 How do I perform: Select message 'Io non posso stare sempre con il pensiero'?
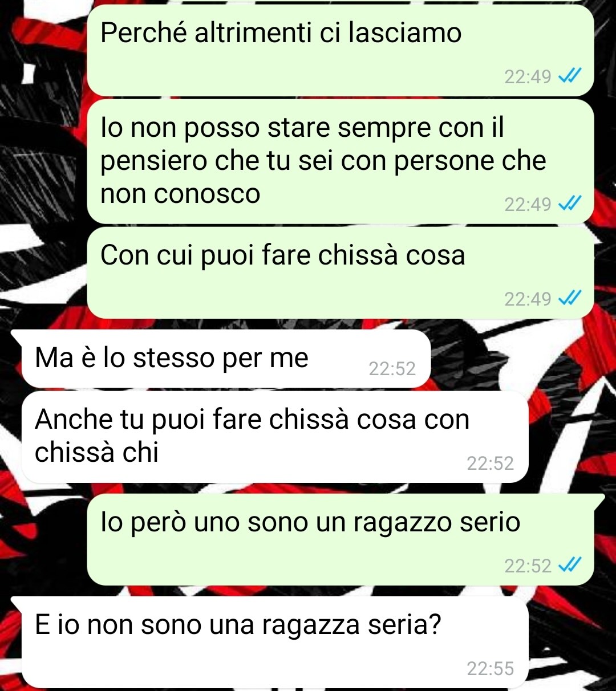pyautogui.click(x=323, y=161)
